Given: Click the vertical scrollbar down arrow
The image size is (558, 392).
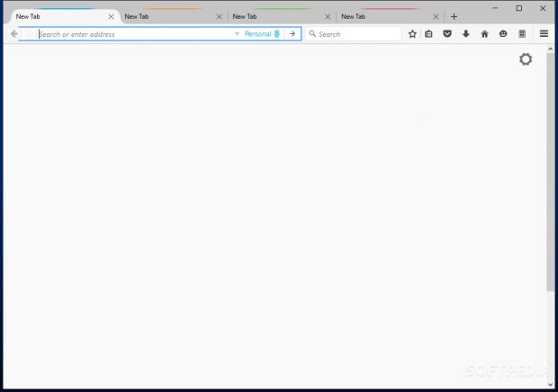Looking at the screenshot, I should 551,384.
